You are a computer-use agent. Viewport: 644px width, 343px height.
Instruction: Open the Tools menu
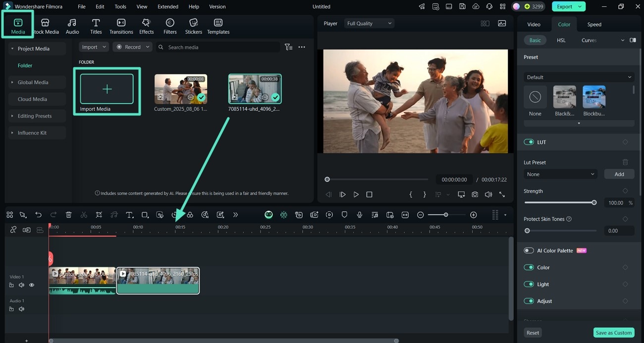[x=120, y=6]
